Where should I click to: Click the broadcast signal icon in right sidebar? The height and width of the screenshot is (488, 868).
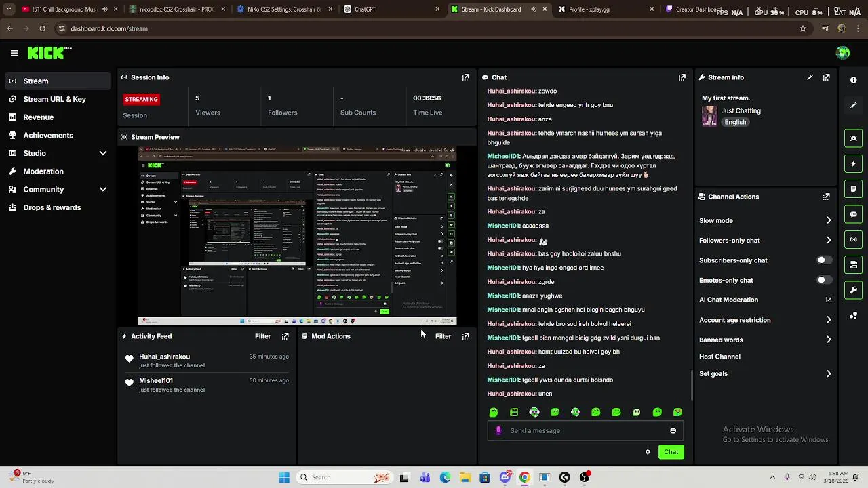tap(854, 239)
